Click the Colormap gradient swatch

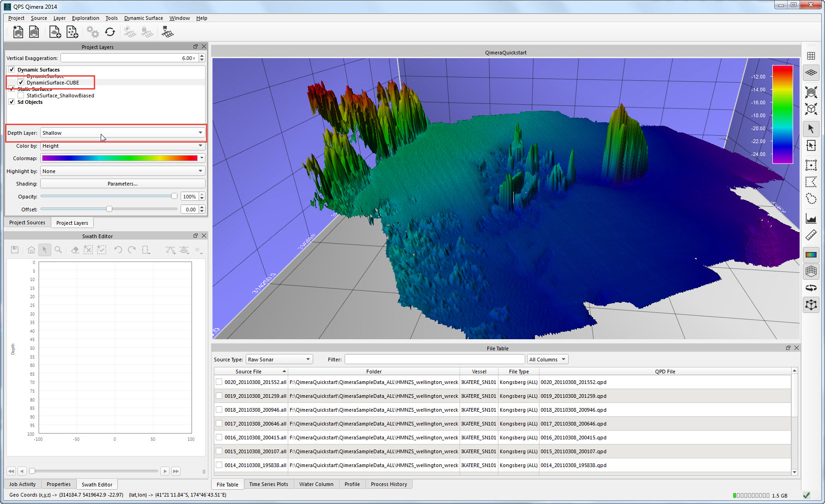[120, 158]
